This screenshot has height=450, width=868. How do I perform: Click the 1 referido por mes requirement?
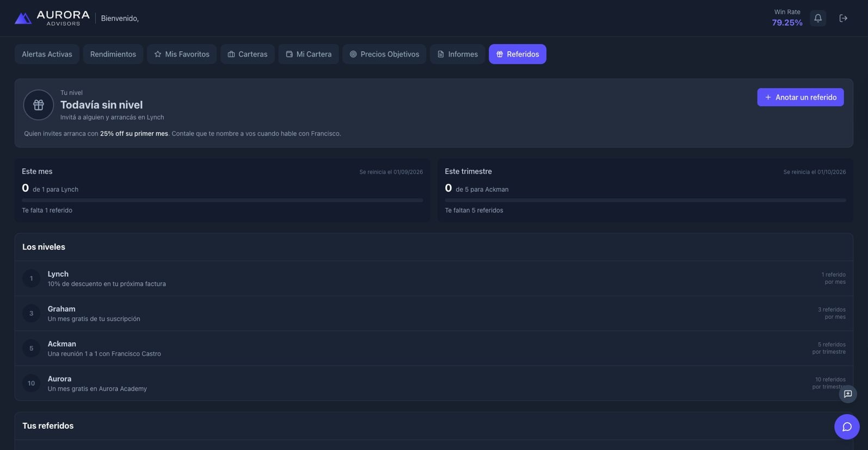point(833,278)
